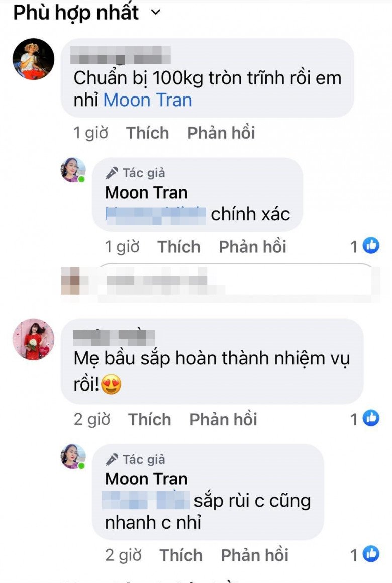The height and width of the screenshot is (583, 392).
Task: Open the first commenter's straw-hat avatar
Action: 34,59
